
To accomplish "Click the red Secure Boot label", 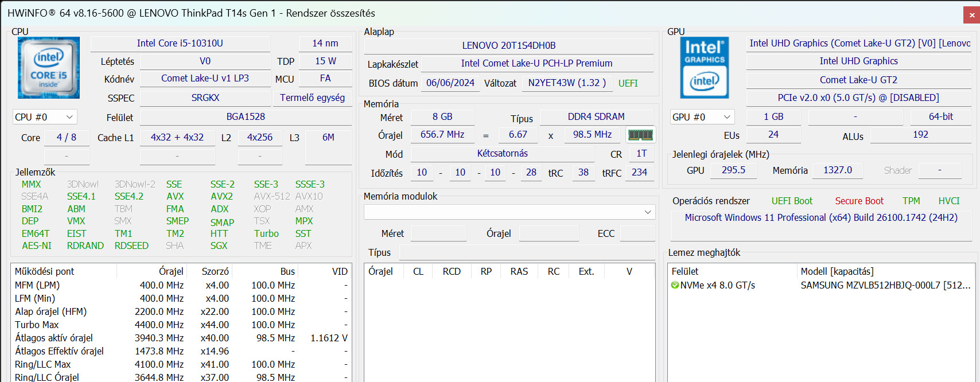I will (859, 201).
